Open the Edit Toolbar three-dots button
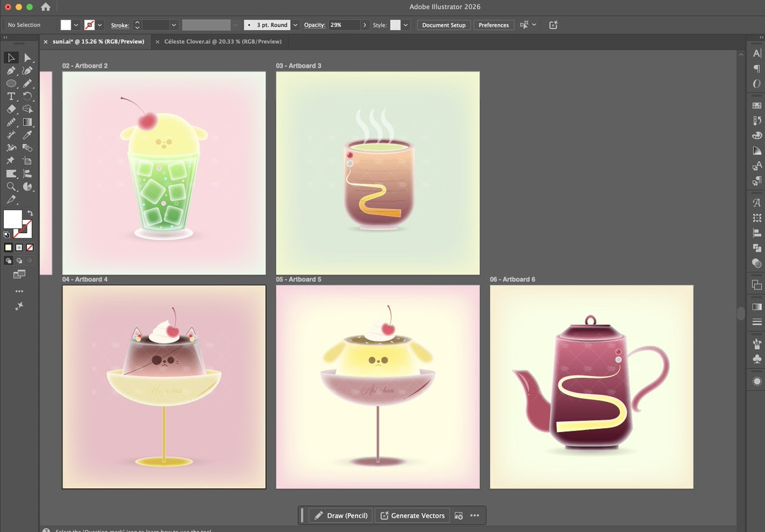The image size is (765, 532). [x=19, y=291]
